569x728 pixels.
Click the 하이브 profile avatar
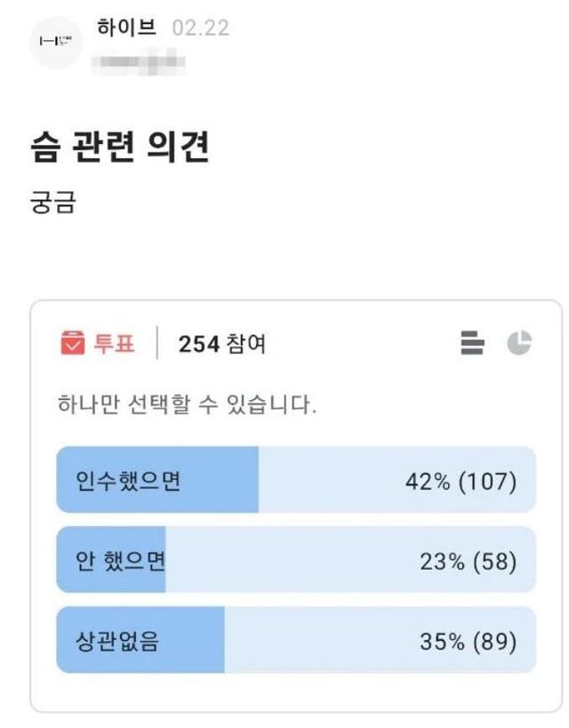pos(57,42)
